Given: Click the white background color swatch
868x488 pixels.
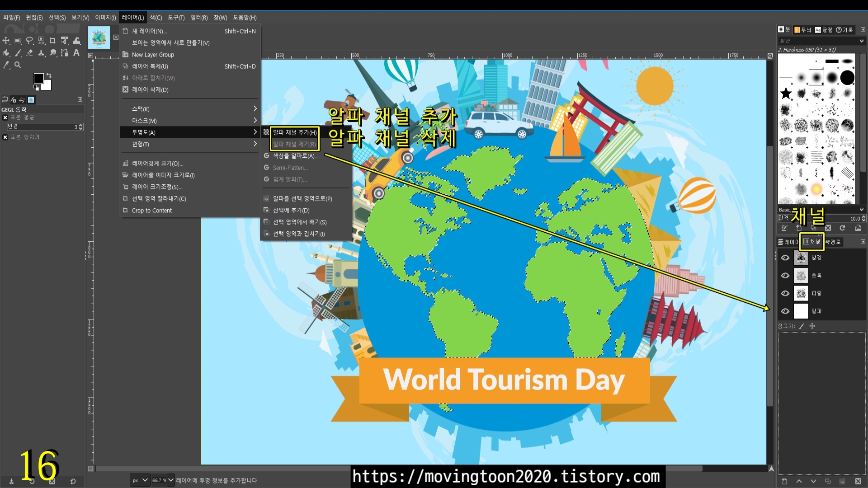Looking at the screenshot, I should point(48,87).
